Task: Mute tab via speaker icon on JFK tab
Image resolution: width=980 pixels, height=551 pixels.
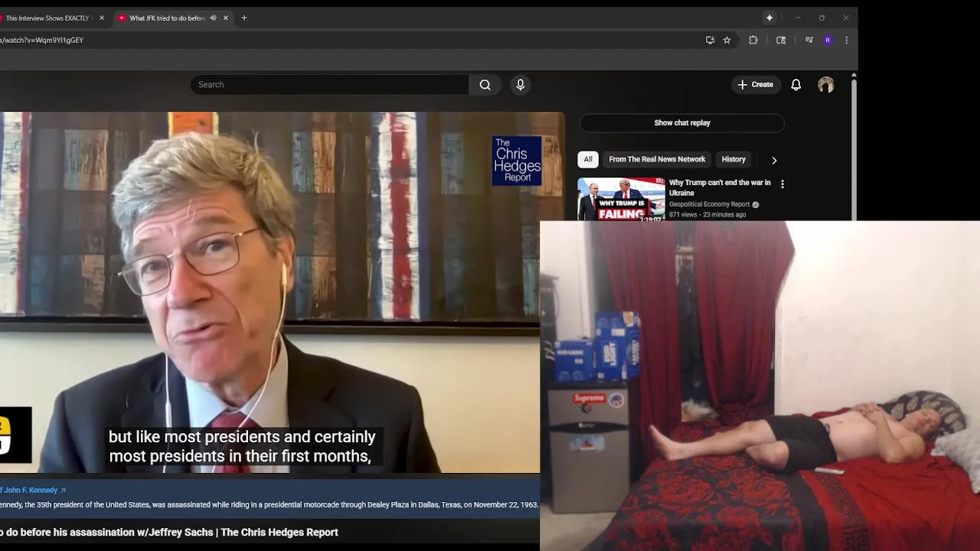Action: pyautogui.click(x=213, y=18)
